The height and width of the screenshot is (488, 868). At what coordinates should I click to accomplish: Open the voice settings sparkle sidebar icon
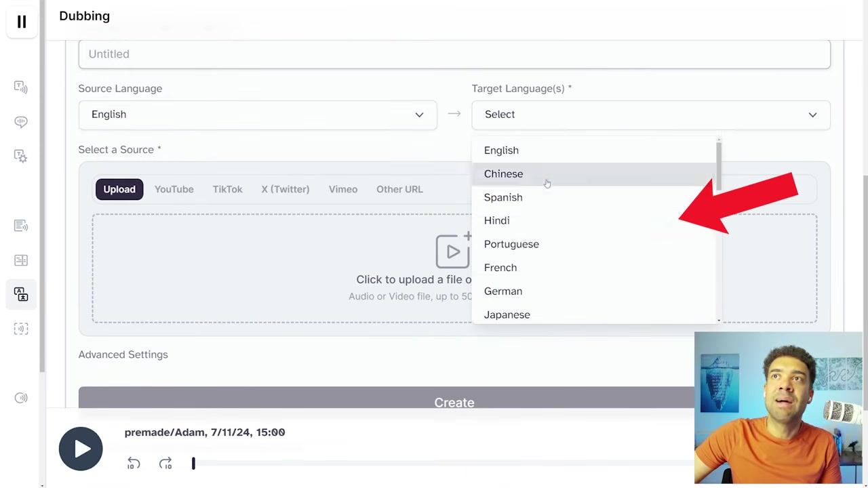[21, 156]
